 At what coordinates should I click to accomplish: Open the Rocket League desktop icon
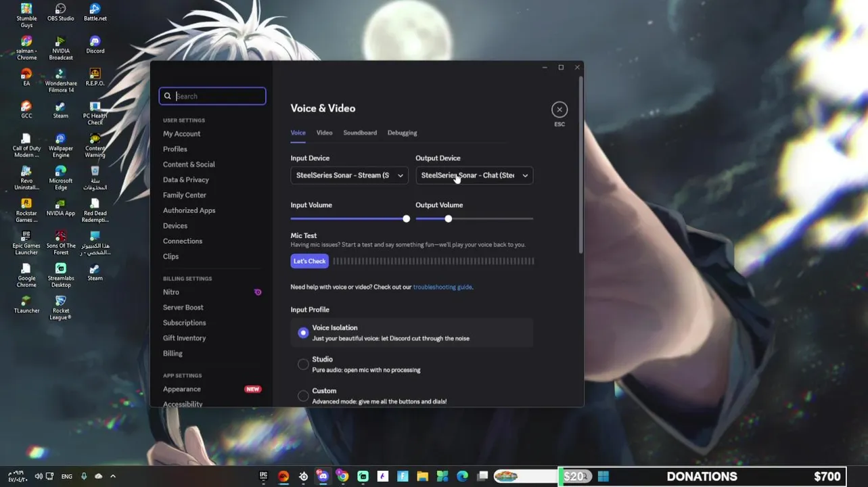(60, 307)
